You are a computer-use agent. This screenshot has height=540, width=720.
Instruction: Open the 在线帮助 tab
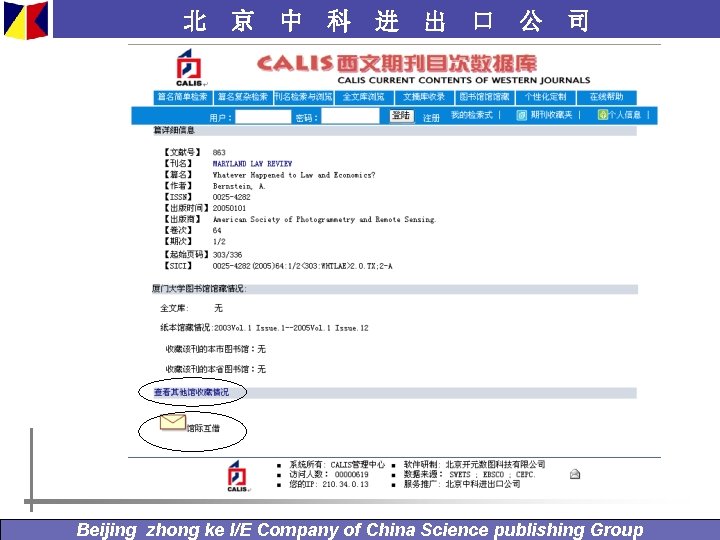pyautogui.click(x=606, y=97)
